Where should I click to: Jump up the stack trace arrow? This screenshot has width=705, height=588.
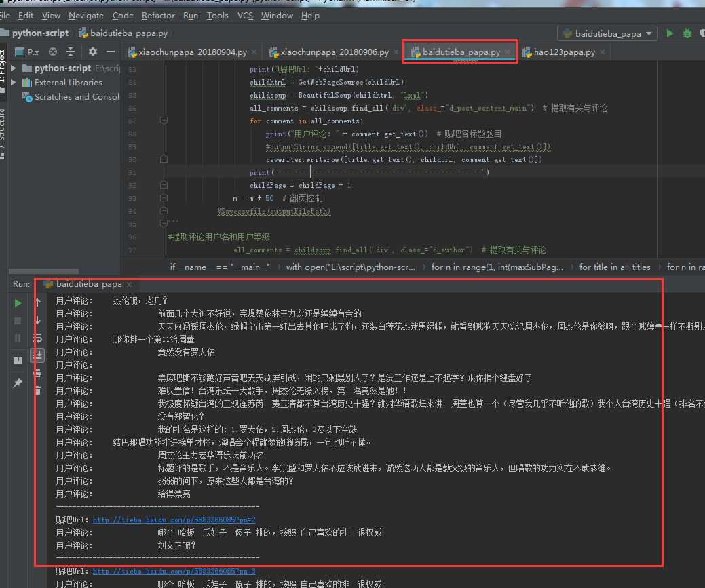click(38, 302)
